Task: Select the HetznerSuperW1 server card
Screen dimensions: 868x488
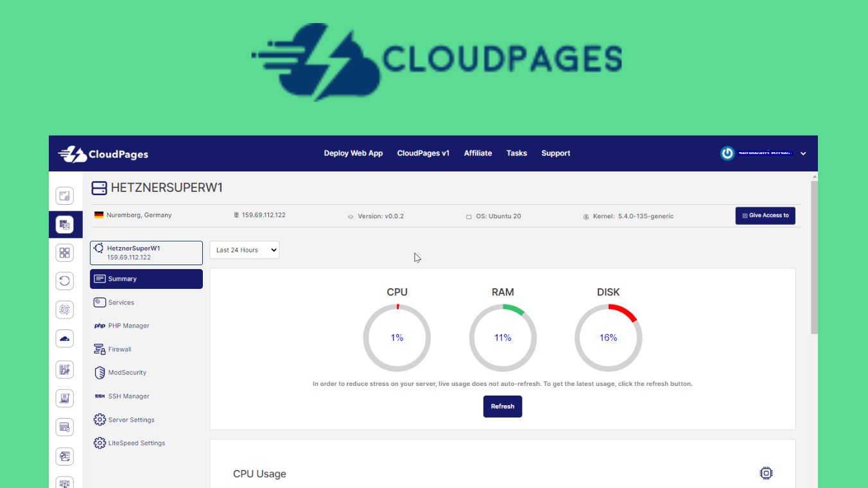Action: point(146,252)
